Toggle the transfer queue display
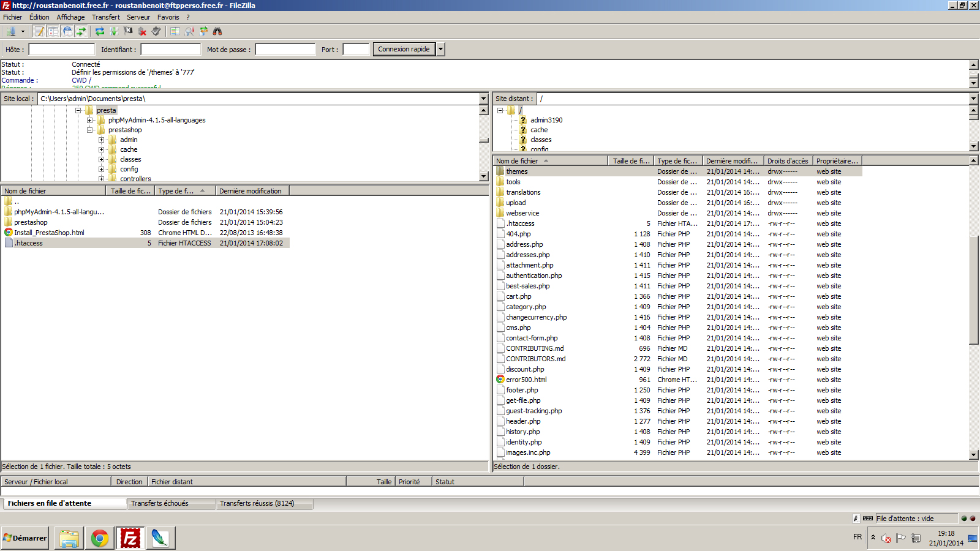Image resolution: width=980 pixels, height=551 pixels. (81, 31)
